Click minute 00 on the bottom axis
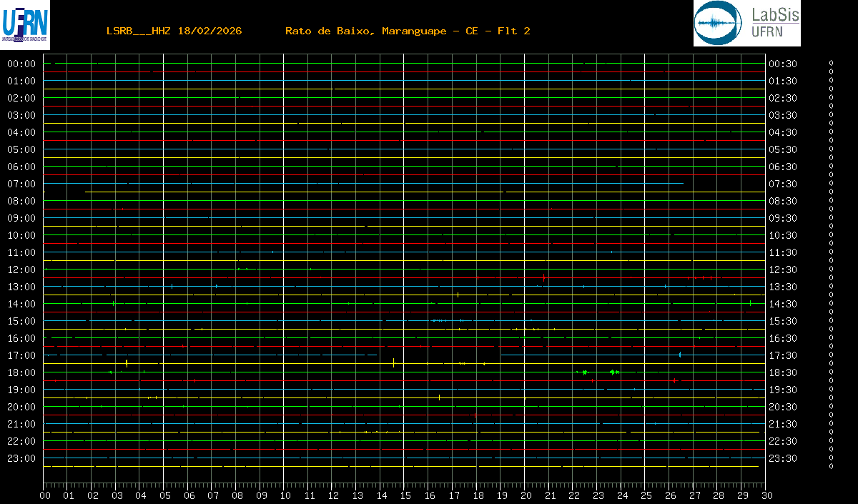Screen dimensions: 858x504 pyautogui.click(x=45, y=495)
